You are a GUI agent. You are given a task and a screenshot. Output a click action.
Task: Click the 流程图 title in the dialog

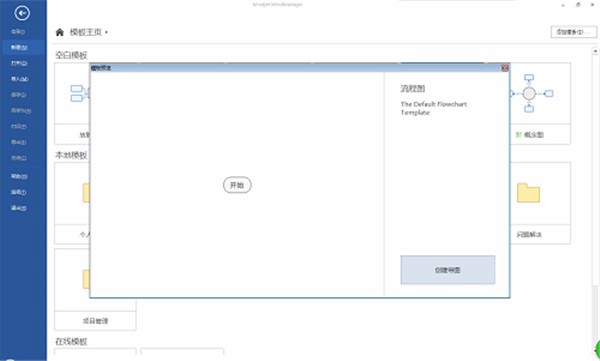[412, 88]
